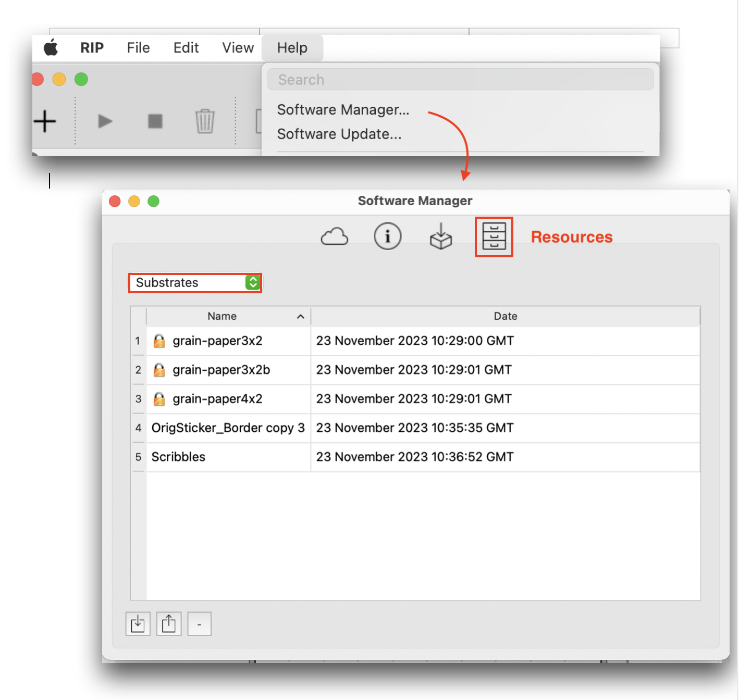Open the Edit menu
This screenshot has width=739, height=700.
coord(186,48)
